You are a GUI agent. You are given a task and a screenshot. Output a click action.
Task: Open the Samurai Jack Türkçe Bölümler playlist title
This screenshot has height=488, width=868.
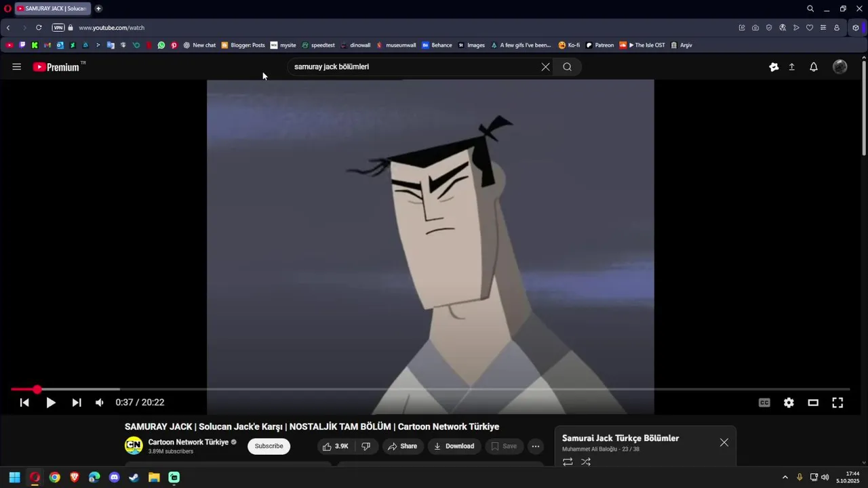[620, 439]
